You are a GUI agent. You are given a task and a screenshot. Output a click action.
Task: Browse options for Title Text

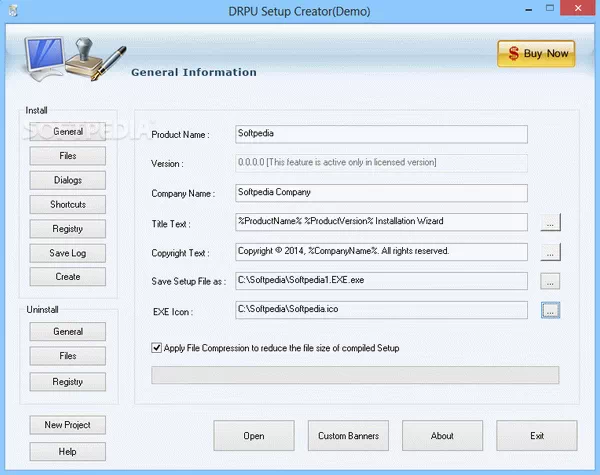coord(550,222)
